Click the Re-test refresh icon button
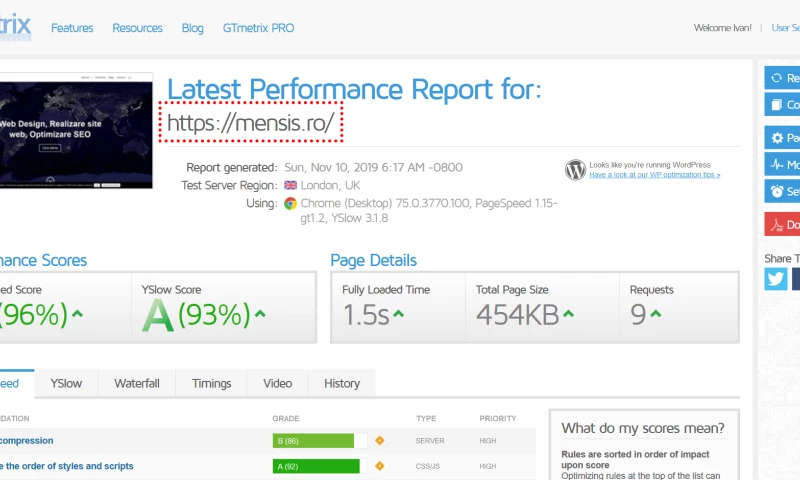 point(778,78)
